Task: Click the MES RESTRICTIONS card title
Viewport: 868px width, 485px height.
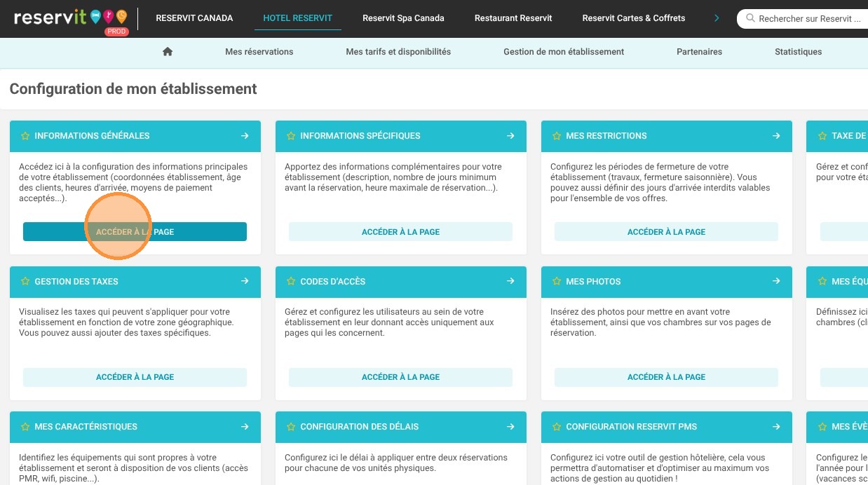Action: [606, 136]
